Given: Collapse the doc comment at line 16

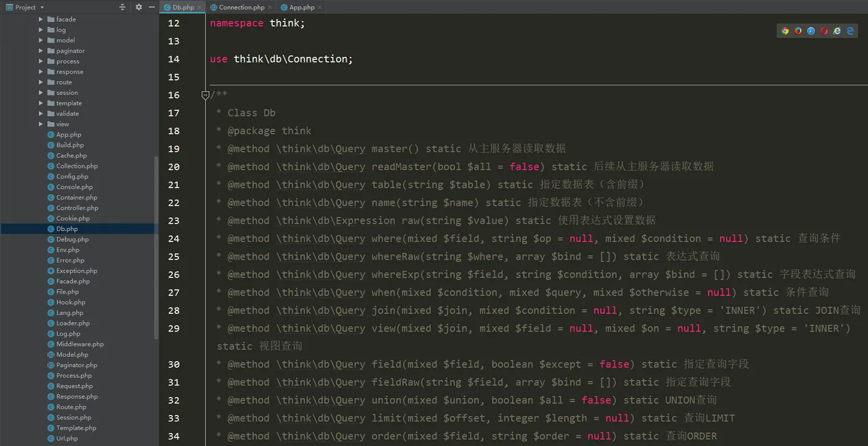Looking at the screenshot, I should tap(205, 95).
